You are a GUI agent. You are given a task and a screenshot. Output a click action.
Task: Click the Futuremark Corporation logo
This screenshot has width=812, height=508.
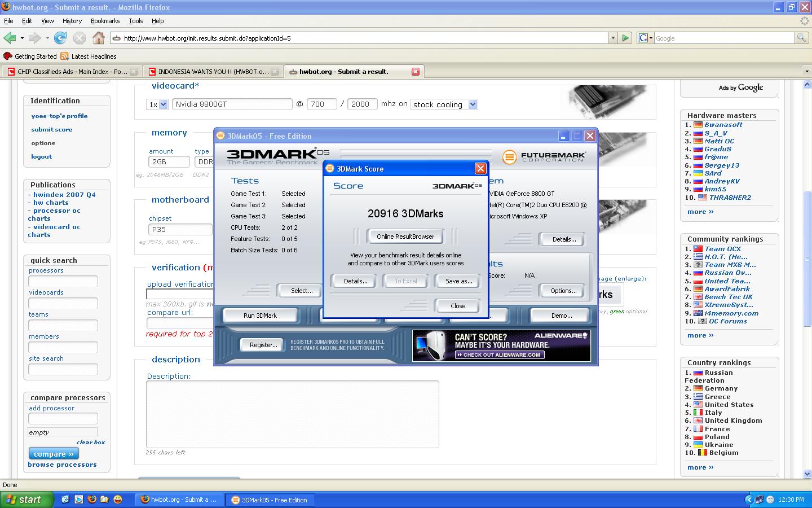click(544, 156)
